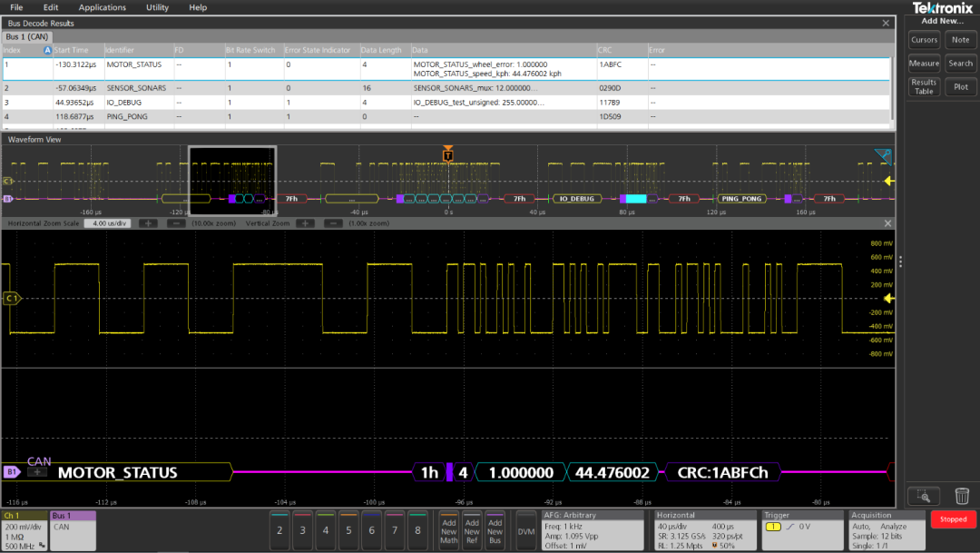Screen dimensions: 980x553
Task: Add new Cursors
Action: 924,40
